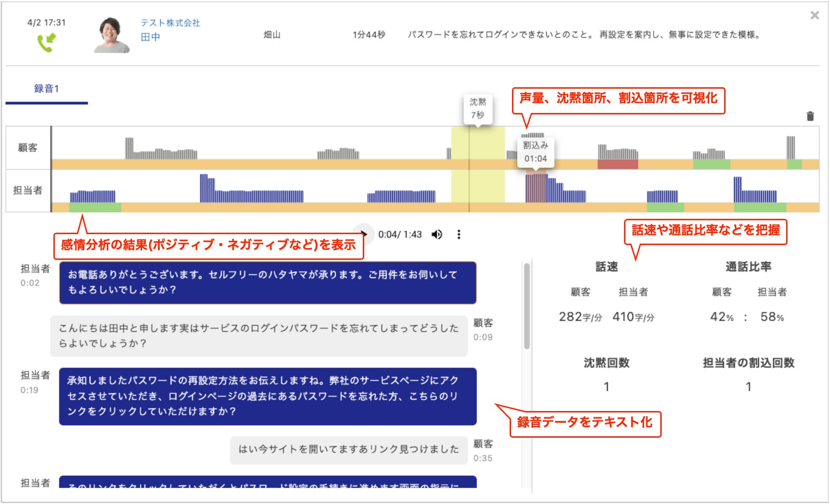Close the call detail dialog
Screen dimensions: 830x504
click(x=815, y=15)
